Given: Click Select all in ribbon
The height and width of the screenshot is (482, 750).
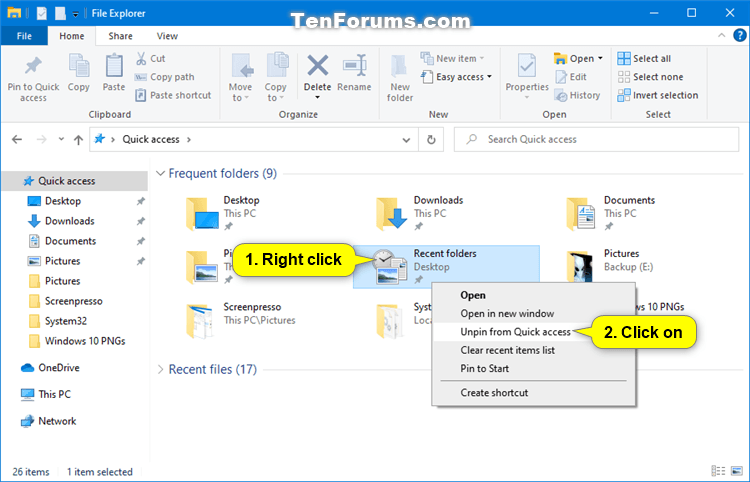Looking at the screenshot, I should tap(644, 58).
